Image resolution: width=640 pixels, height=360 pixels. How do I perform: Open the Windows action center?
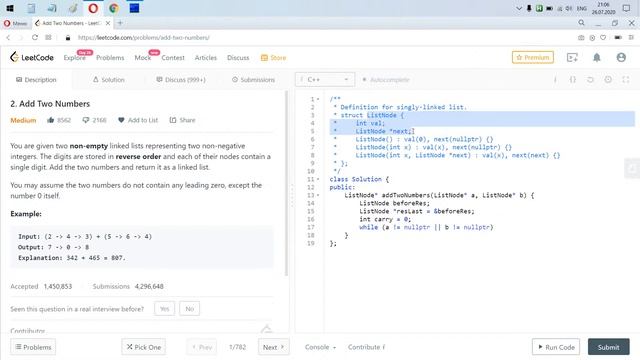pos(626,8)
